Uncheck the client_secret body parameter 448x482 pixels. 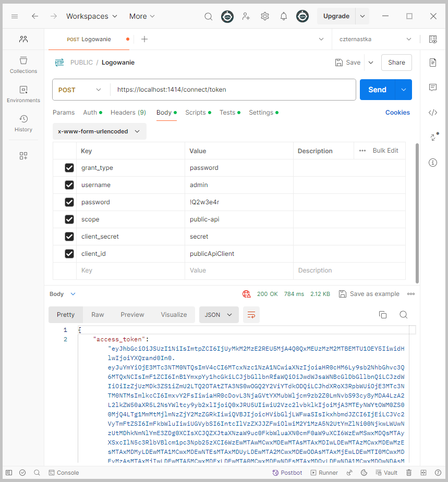[x=69, y=237]
